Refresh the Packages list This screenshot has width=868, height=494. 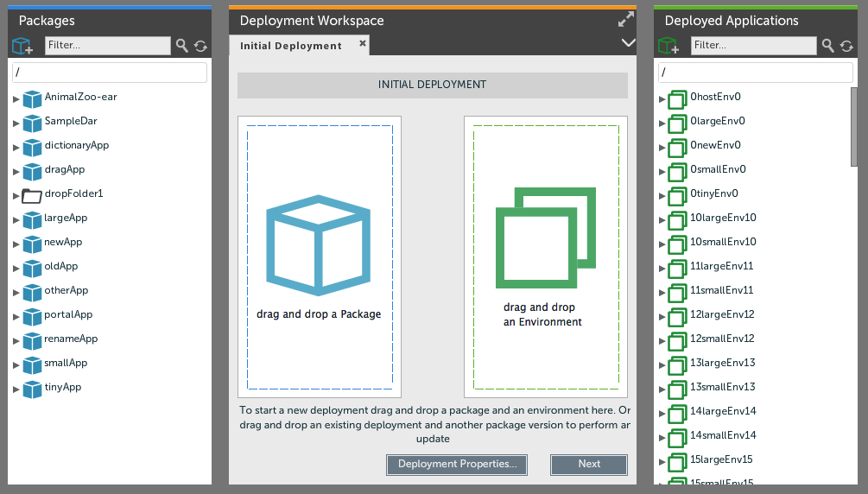200,46
